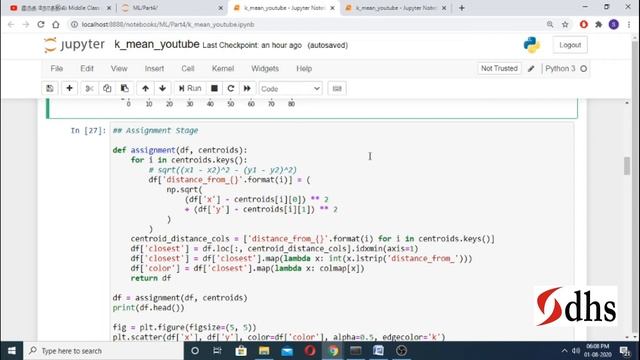Restart kernel and run all cells icon

tap(247, 89)
